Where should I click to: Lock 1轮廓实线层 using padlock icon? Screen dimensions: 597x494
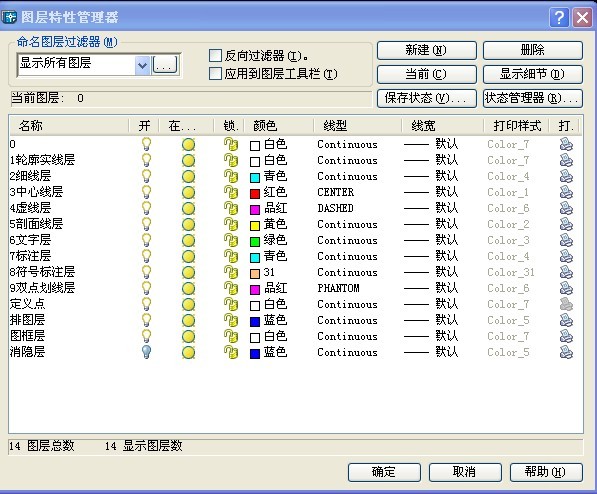click(231, 160)
